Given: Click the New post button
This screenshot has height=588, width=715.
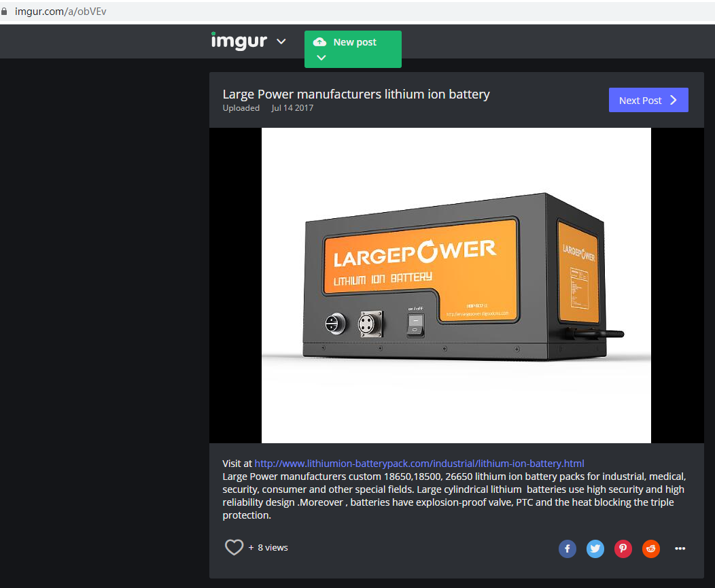Looking at the screenshot, I should click(x=353, y=43).
